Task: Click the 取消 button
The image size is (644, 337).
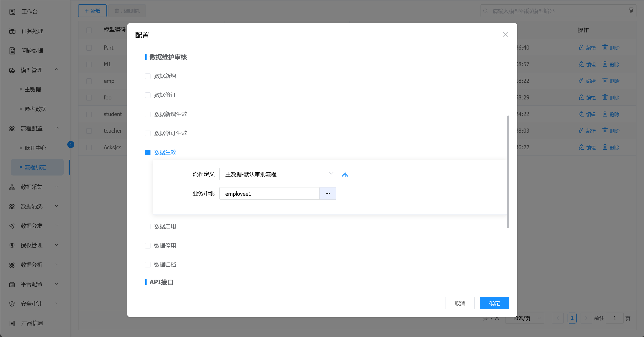Action: coord(459,303)
